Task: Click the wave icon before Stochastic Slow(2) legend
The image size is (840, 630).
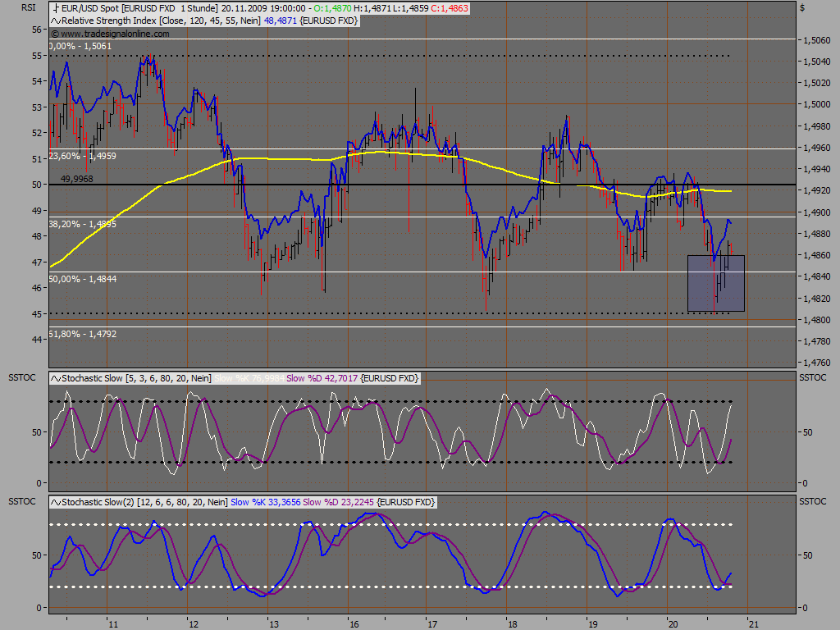Action: point(56,503)
